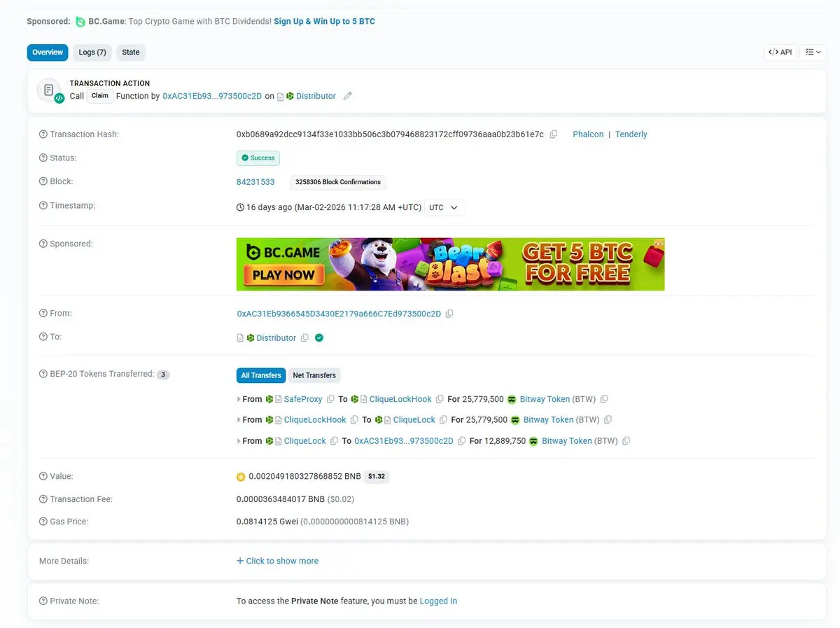Copy CliqueLock recipient address in second transfer
This screenshot has height=628, width=840.
(x=443, y=420)
